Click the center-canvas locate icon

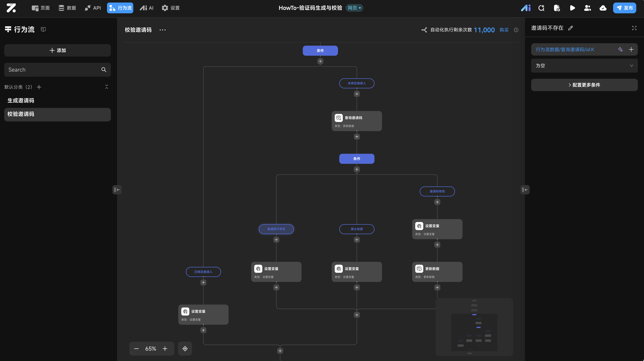pos(185,348)
